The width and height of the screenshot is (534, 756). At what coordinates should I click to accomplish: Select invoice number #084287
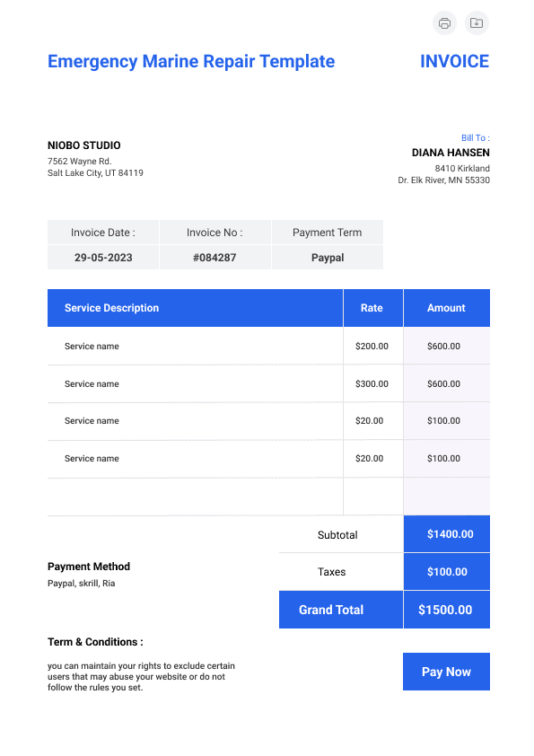coord(215,258)
